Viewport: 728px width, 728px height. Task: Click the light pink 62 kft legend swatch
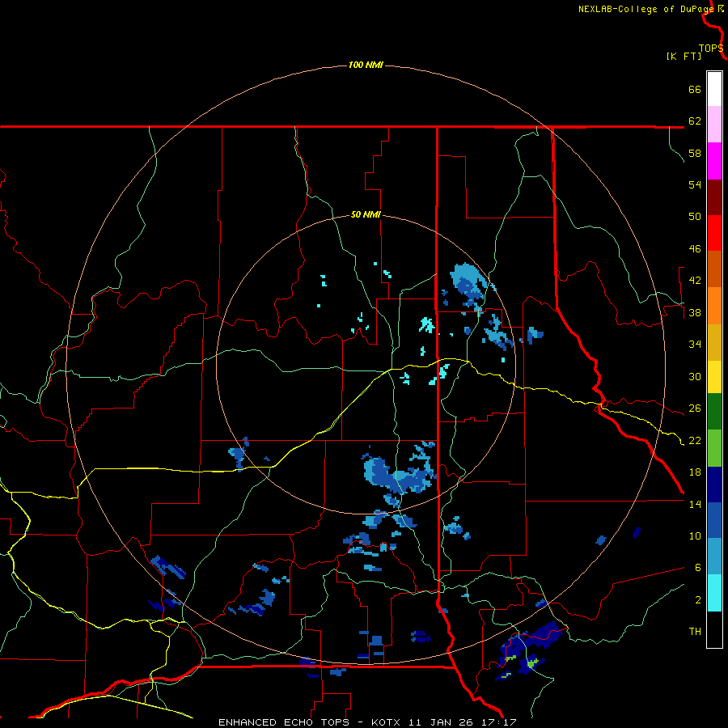click(714, 125)
